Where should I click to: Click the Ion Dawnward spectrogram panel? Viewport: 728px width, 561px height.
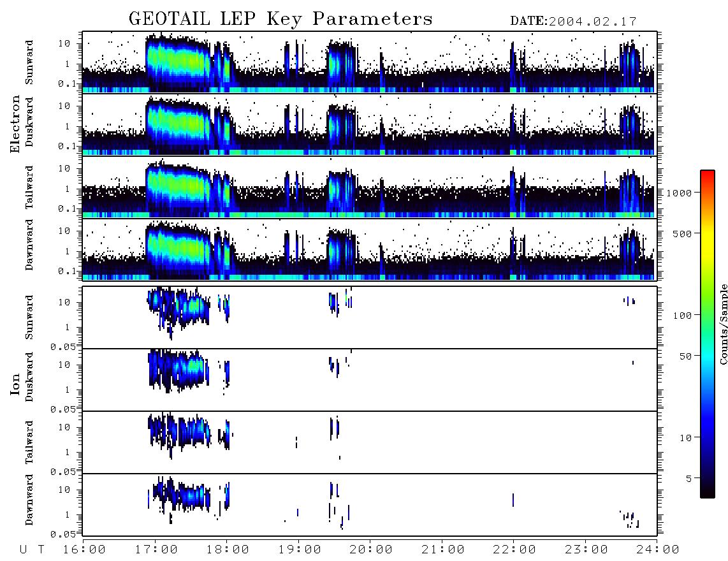point(370,505)
